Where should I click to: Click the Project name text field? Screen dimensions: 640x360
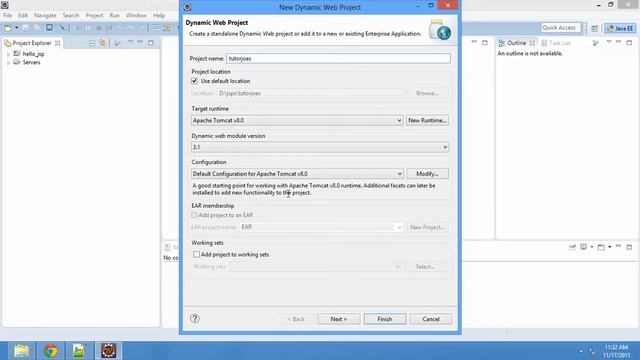tap(338, 58)
